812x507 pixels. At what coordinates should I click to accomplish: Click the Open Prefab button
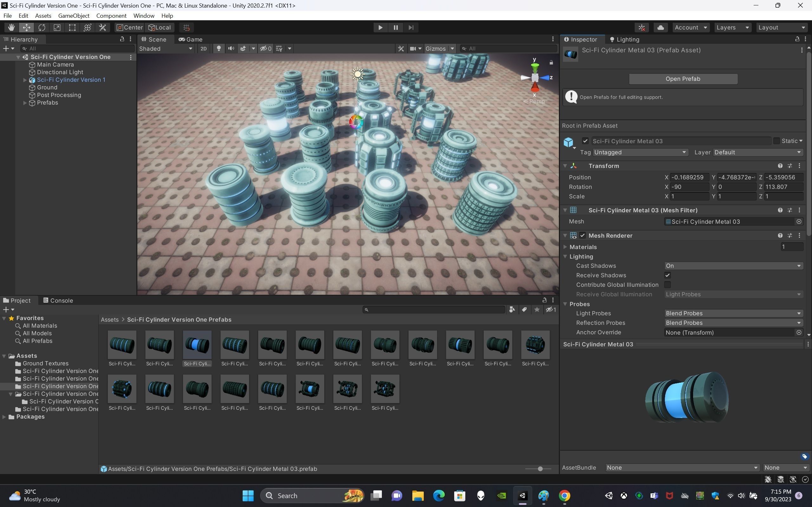click(x=683, y=79)
